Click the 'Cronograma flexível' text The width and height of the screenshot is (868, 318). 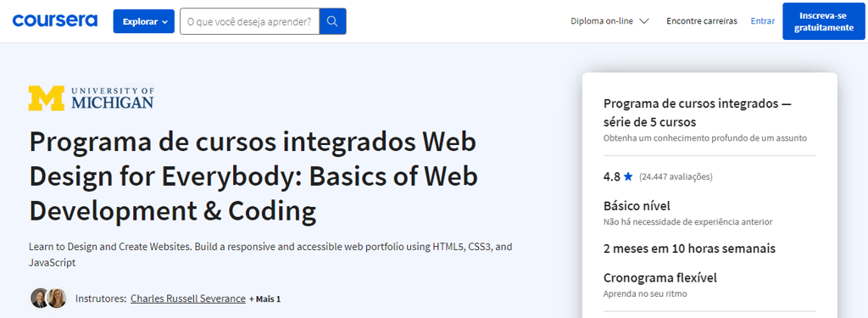pos(659,277)
